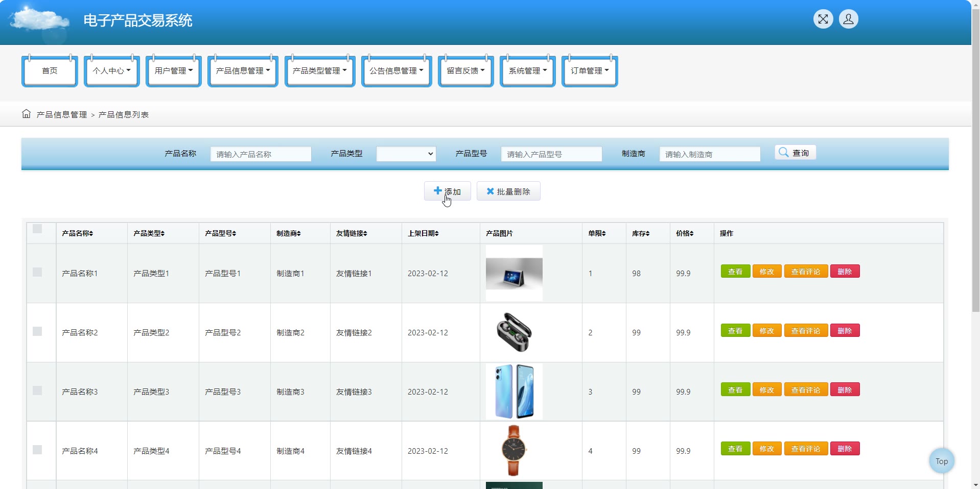This screenshot has height=489, width=980.
Task: Expand the 系统管理 menu
Action: click(x=528, y=71)
